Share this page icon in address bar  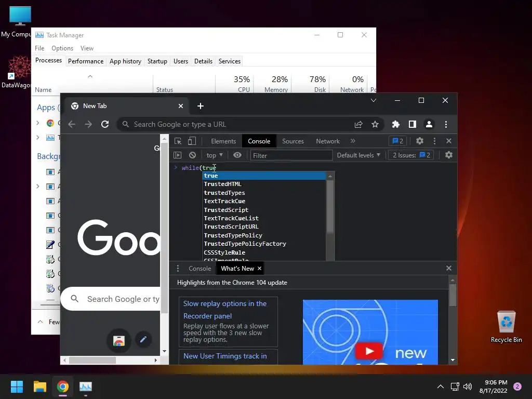358,124
